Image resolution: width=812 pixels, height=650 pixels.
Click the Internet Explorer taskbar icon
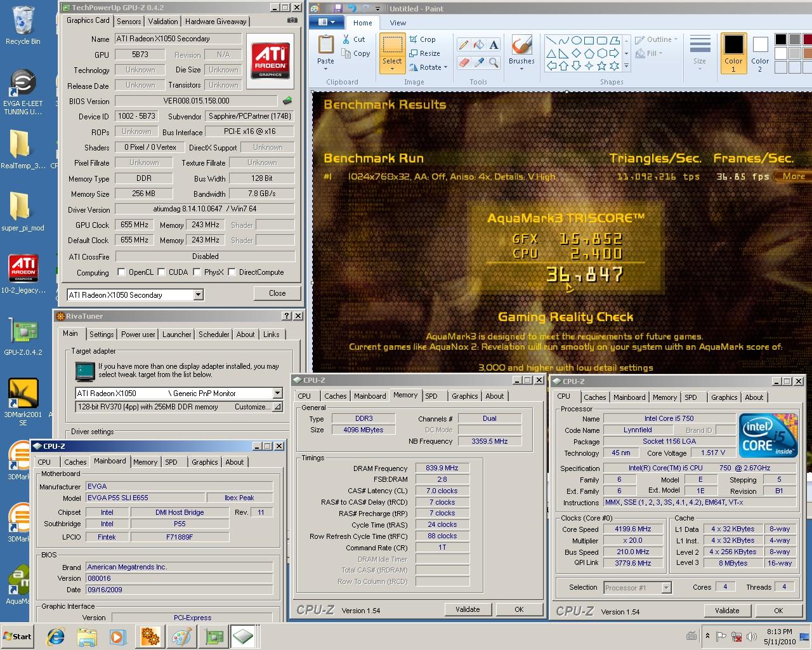[56, 636]
